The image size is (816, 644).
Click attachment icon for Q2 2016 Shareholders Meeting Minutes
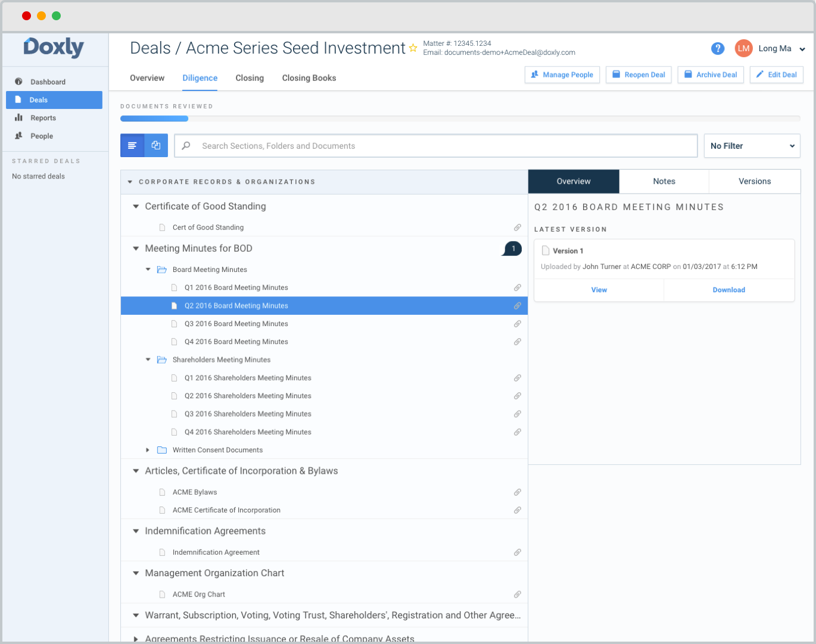pos(518,396)
